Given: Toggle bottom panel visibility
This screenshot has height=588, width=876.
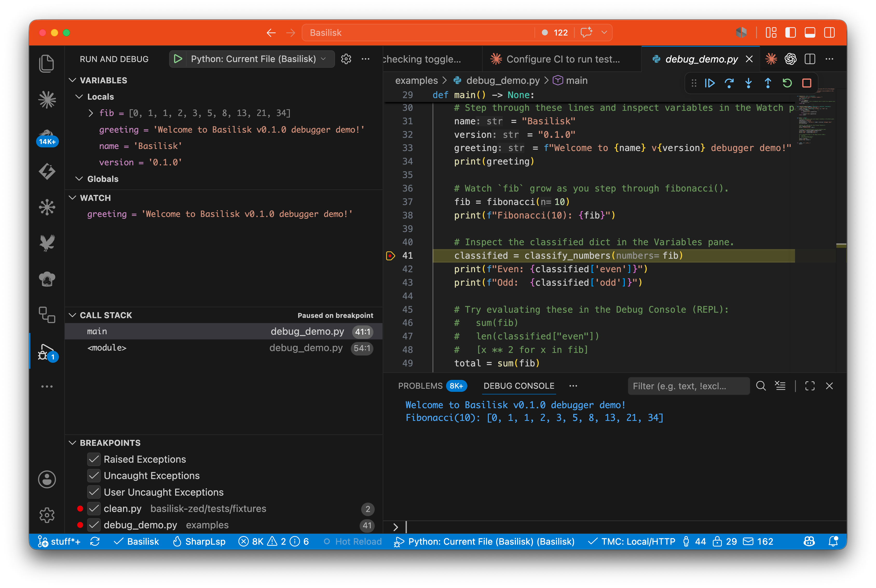Looking at the screenshot, I should coord(810,33).
